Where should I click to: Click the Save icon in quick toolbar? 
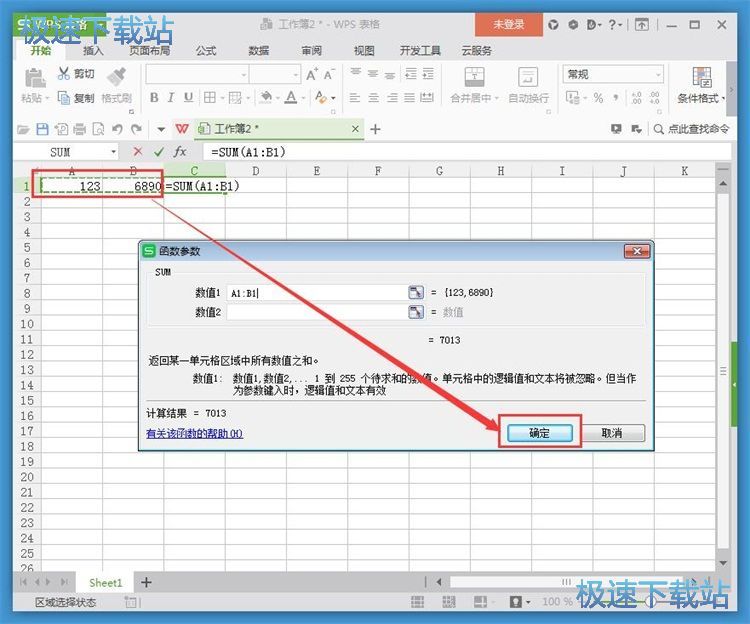43,129
